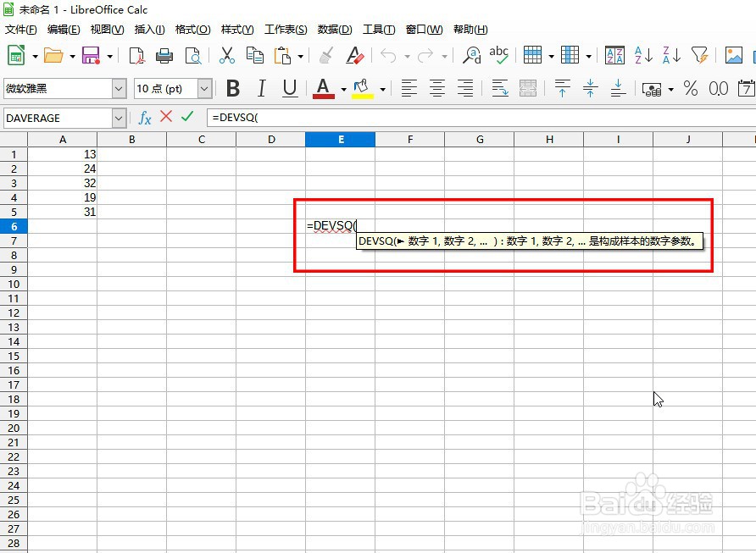Image resolution: width=756 pixels, height=553 pixels.
Task: Cancel formula with red X
Action: point(166,116)
